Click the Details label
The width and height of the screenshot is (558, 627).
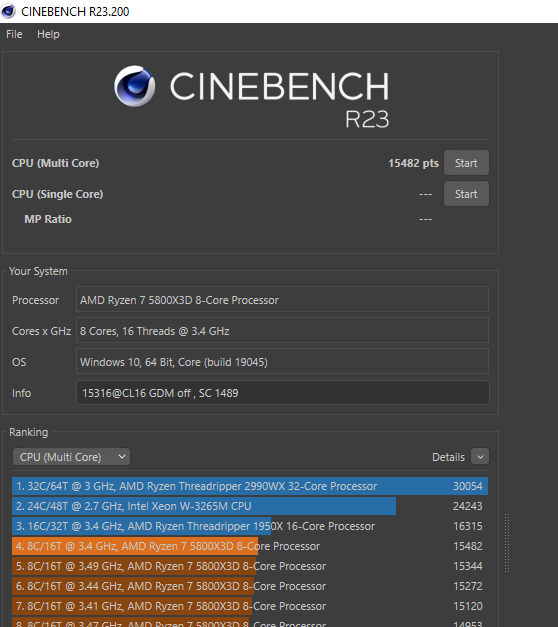click(448, 457)
